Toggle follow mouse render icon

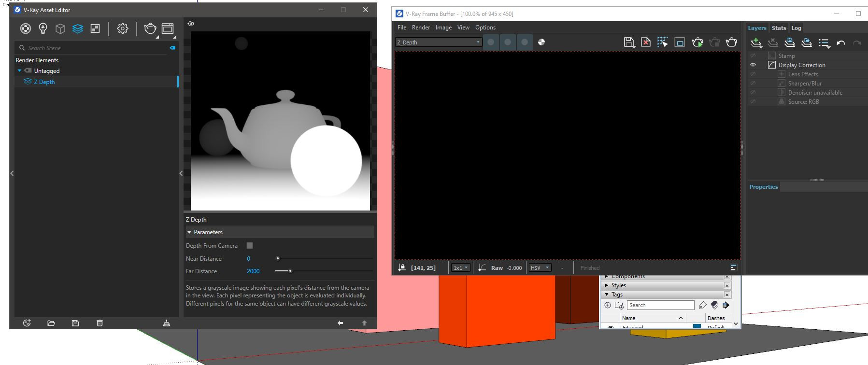[x=663, y=42]
